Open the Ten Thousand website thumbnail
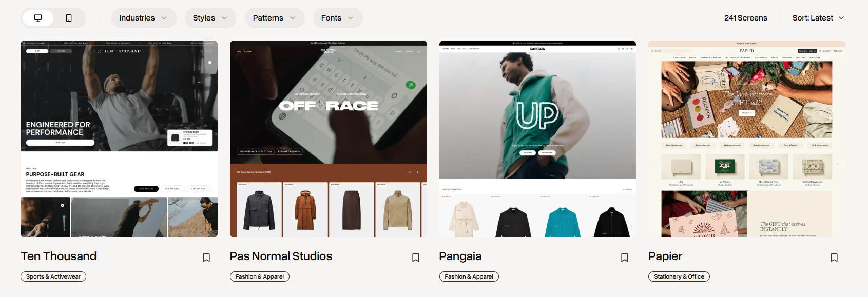 point(119,139)
